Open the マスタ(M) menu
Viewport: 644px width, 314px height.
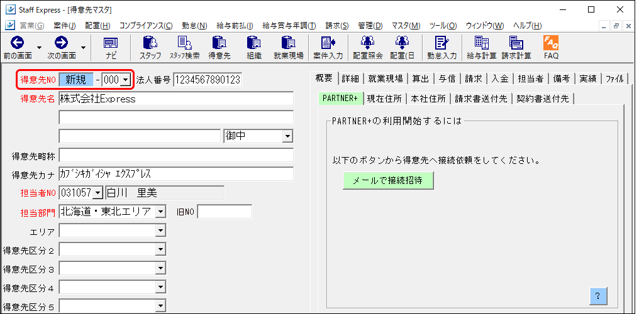pos(406,26)
